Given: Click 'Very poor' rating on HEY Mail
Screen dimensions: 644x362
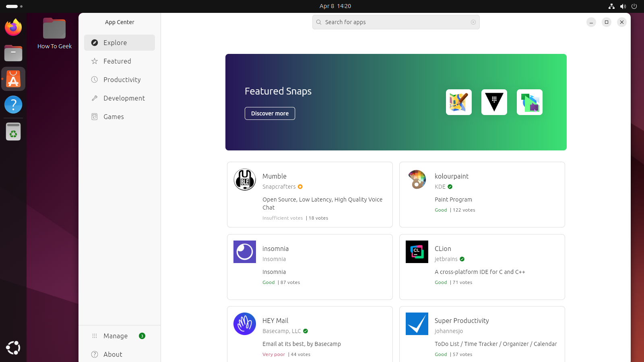Looking at the screenshot, I should click(274, 354).
